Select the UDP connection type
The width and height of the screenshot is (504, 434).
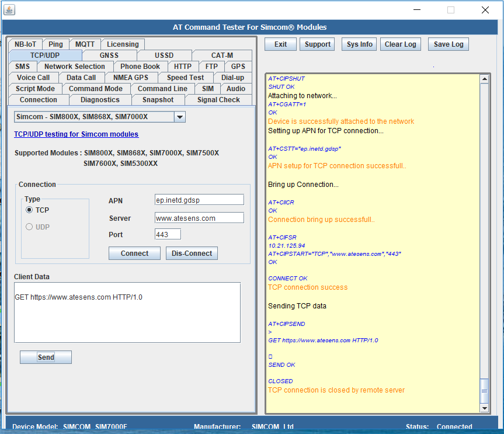click(29, 227)
